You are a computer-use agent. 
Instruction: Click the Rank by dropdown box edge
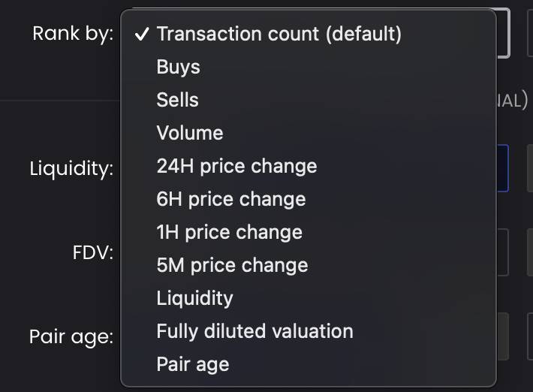pos(504,33)
